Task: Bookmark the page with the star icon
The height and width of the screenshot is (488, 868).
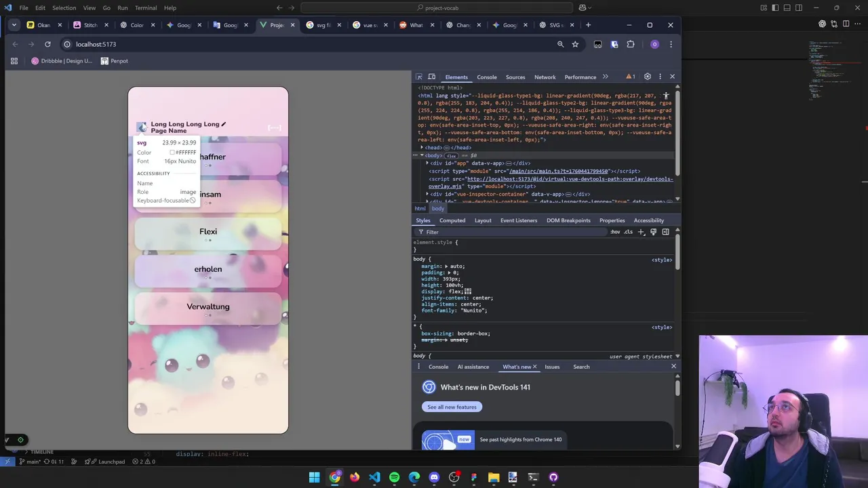Action: (x=575, y=44)
